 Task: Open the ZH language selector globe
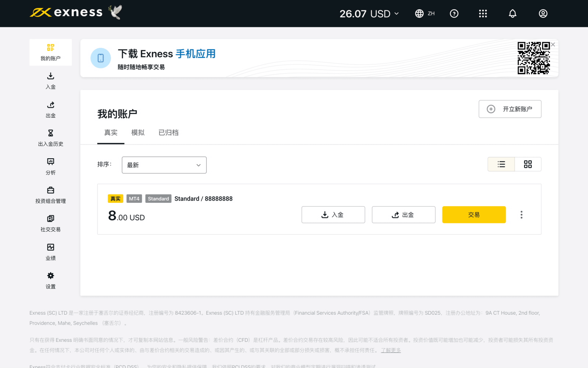tap(425, 14)
